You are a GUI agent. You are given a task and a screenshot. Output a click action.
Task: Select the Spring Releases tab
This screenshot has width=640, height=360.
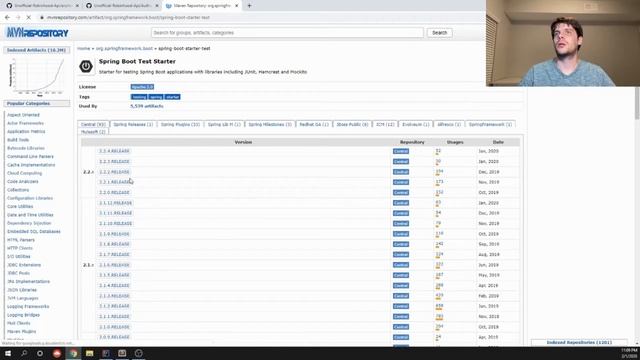click(x=133, y=124)
